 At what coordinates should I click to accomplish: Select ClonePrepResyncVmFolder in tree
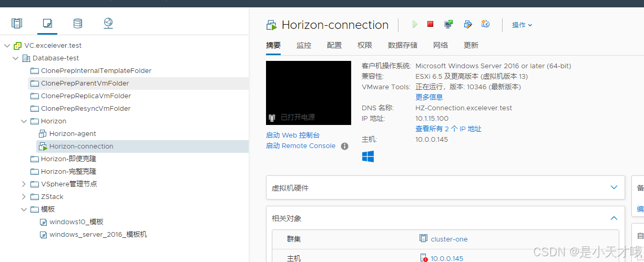[86, 109]
